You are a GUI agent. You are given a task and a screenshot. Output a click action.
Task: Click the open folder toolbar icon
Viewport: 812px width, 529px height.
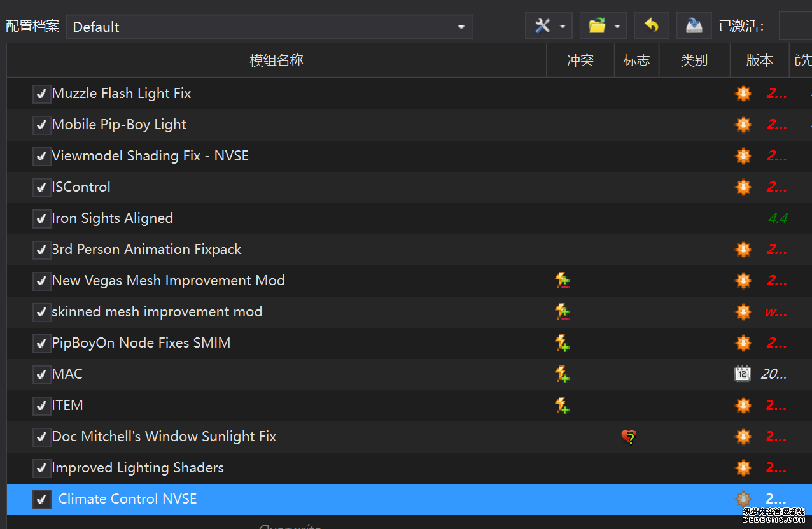click(596, 26)
